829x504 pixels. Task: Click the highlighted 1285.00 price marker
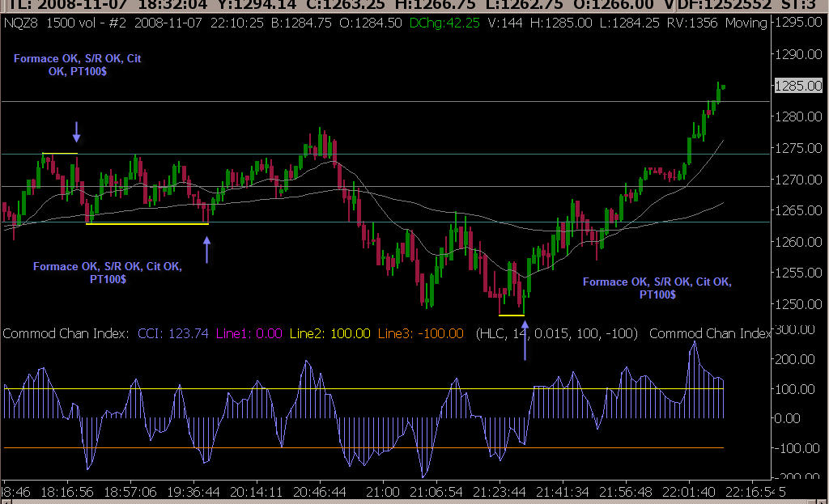798,86
